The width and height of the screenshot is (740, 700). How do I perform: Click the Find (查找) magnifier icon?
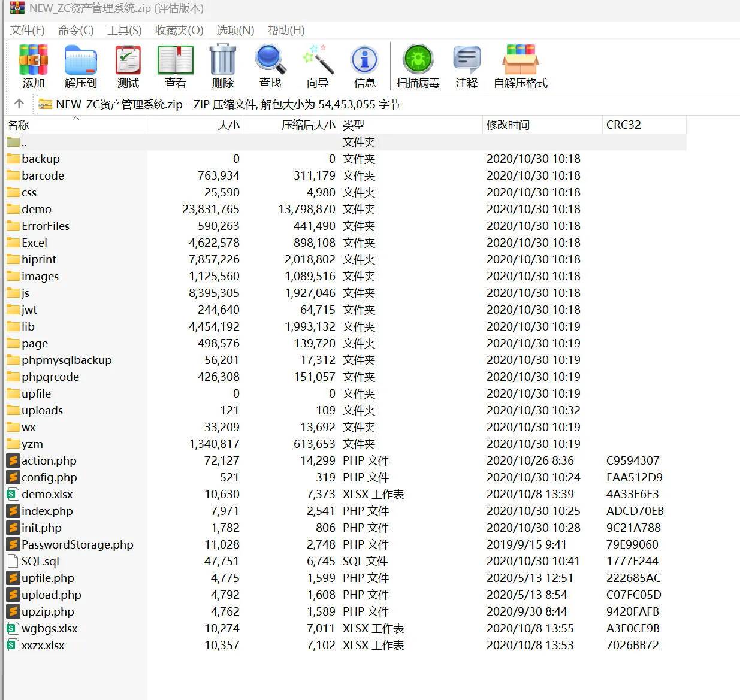click(x=270, y=60)
